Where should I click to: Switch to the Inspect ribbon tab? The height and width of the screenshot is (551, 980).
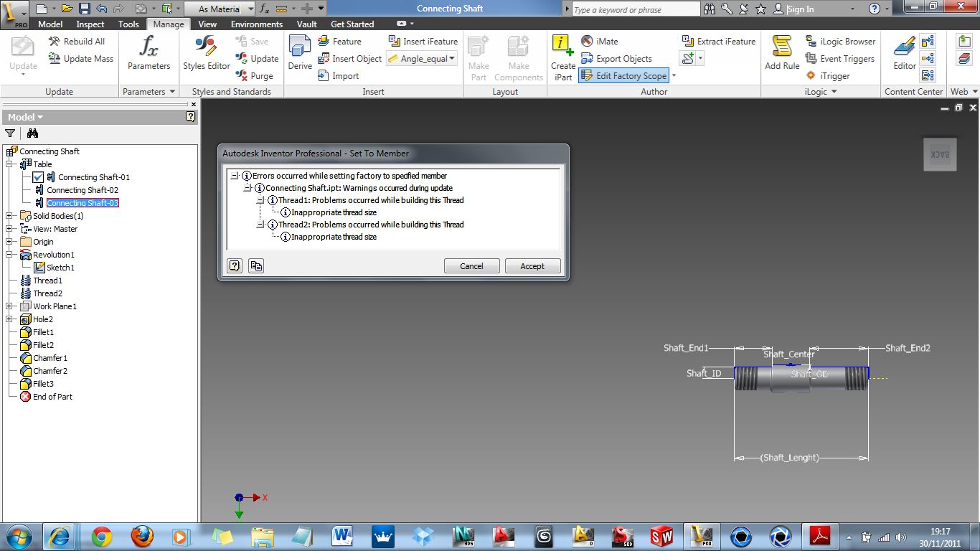(90, 24)
